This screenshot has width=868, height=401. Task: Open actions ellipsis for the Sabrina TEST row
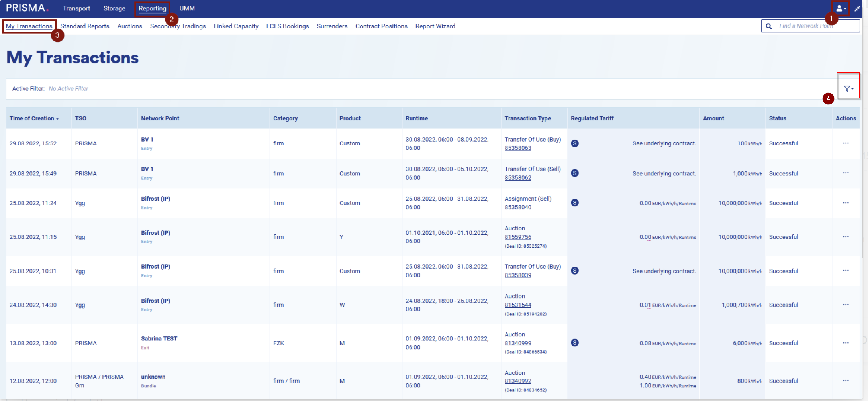845,343
